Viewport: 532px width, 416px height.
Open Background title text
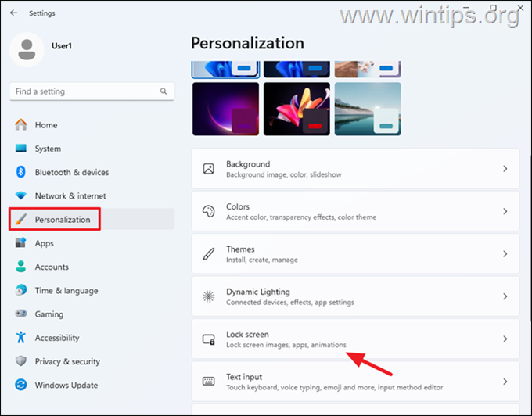click(x=248, y=164)
